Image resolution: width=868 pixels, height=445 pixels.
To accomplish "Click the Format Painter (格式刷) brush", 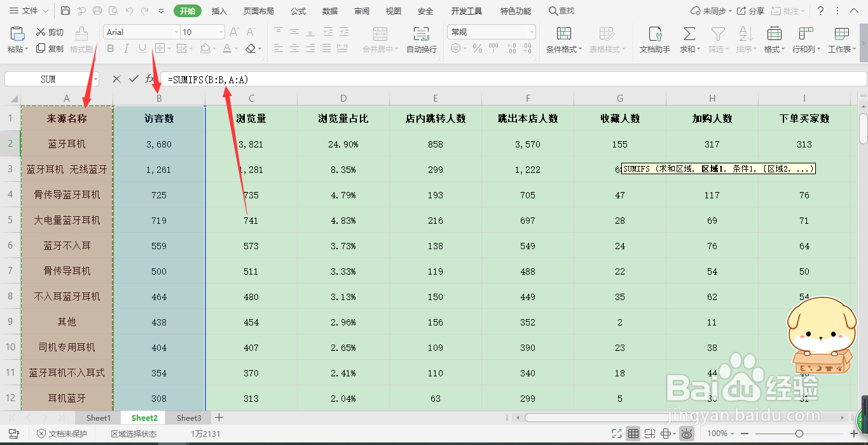I will click(x=81, y=40).
